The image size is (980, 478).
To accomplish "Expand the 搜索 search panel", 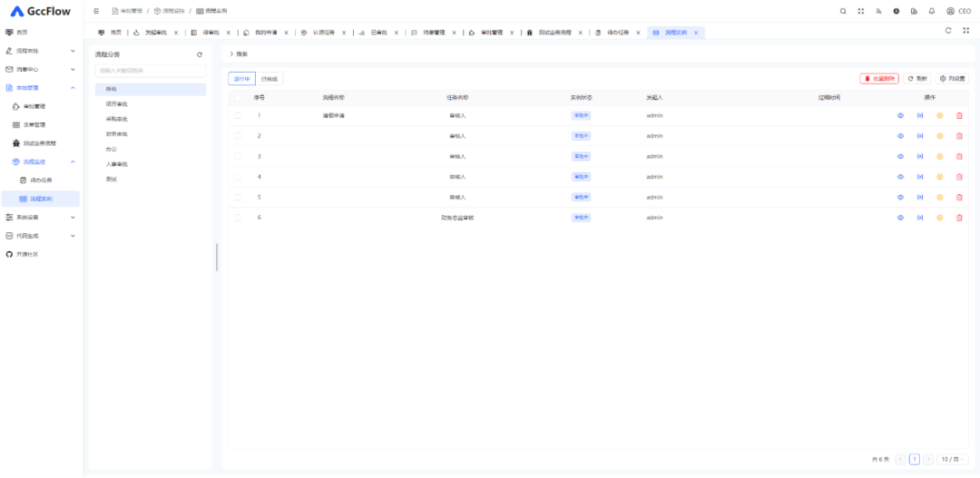I will tap(238, 54).
